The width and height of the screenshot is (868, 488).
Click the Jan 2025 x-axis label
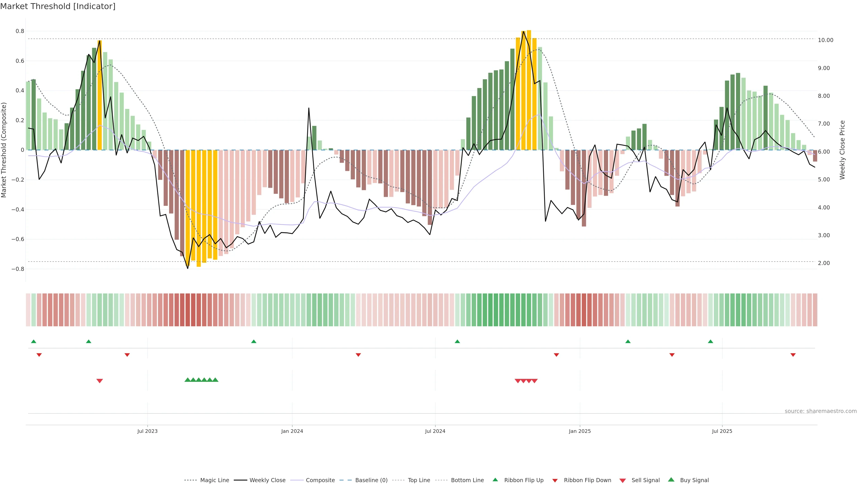coord(580,431)
